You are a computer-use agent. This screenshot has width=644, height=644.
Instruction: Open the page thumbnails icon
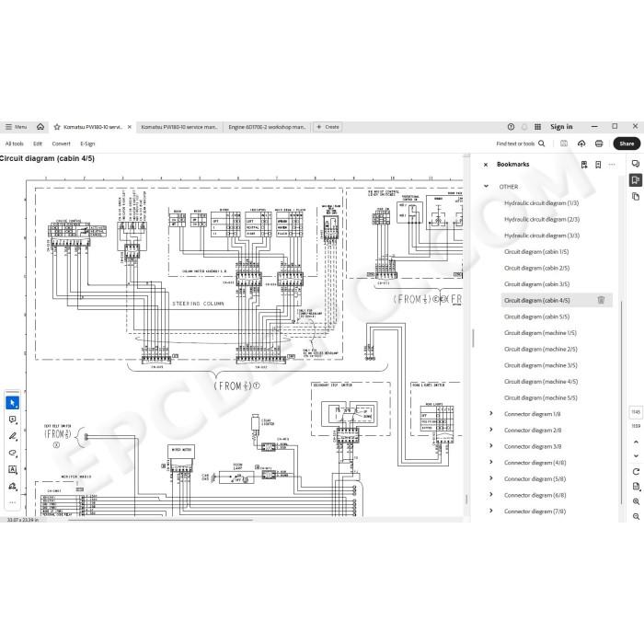[x=636, y=196]
